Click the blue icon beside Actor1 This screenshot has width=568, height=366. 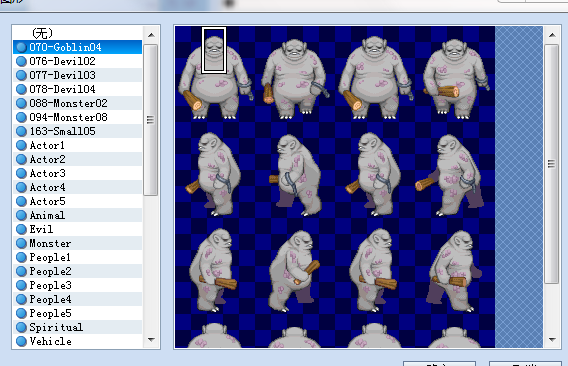(x=21, y=145)
